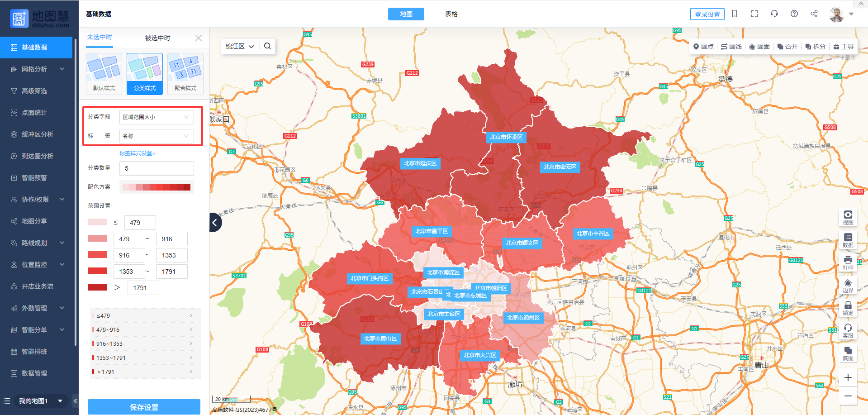Toggle fullscreen mode icon in header
The image size is (868, 415).
(x=754, y=14)
